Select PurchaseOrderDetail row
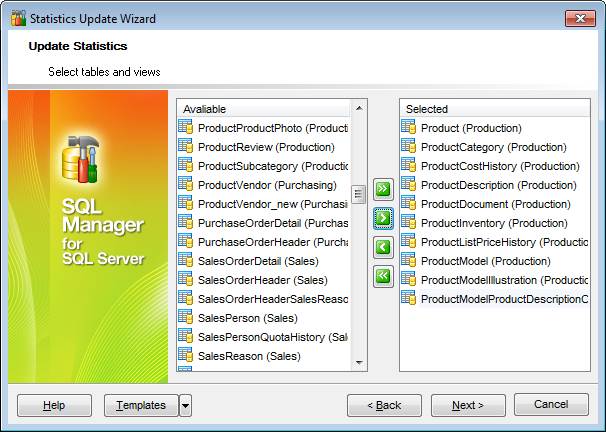This screenshot has height=432, width=606. [x=263, y=223]
